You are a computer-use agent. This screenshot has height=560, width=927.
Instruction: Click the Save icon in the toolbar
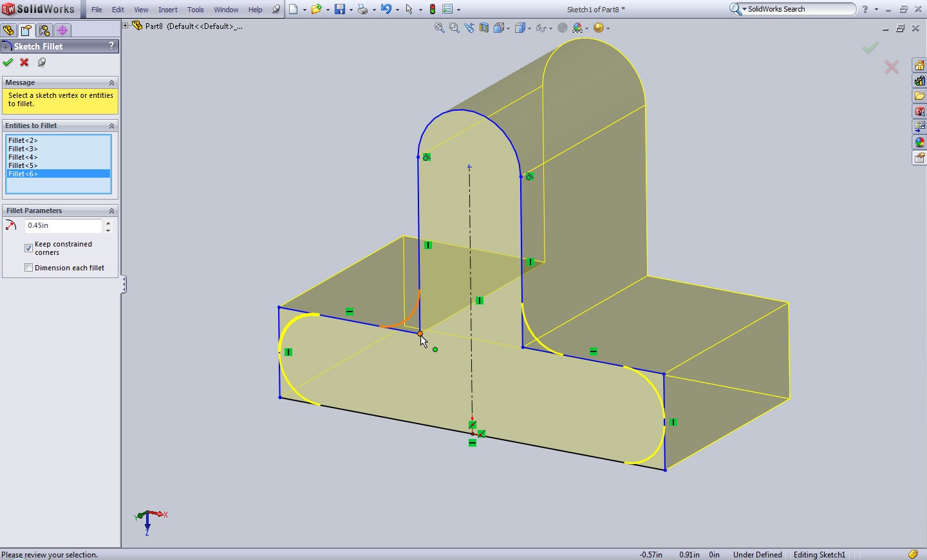339,10
